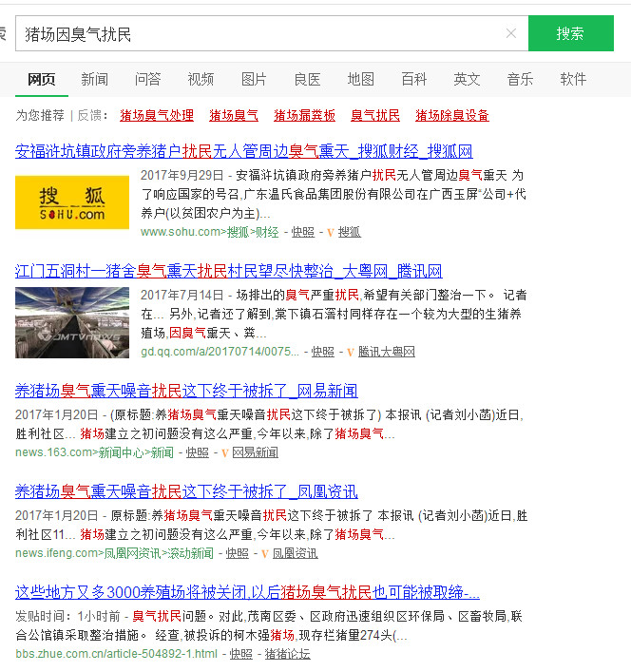Open result 养猪场臭气熏天噪音扰民 from 网易新闻
This screenshot has width=631, height=672.
click(x=186, y=391)
